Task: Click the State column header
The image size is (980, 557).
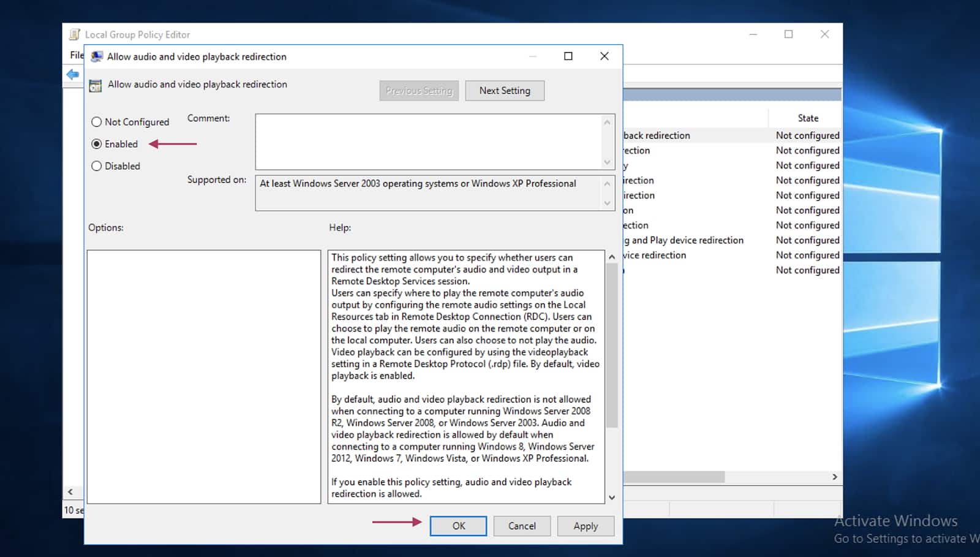Action: coord(808,118)
